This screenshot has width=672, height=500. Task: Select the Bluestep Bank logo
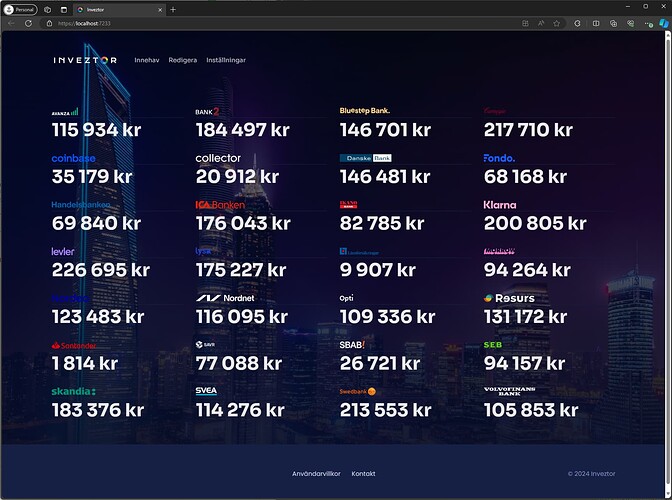tap(365, 111)
